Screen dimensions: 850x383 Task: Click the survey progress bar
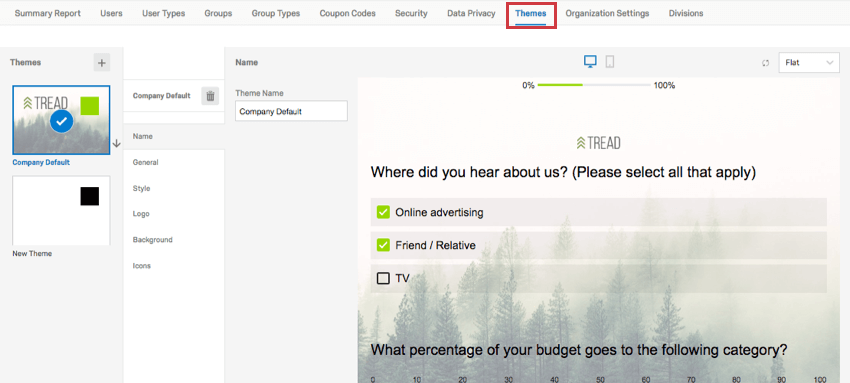(594, 85)
